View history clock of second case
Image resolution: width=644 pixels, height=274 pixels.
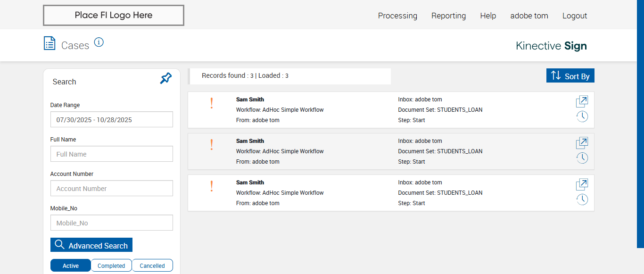point(582,158)
